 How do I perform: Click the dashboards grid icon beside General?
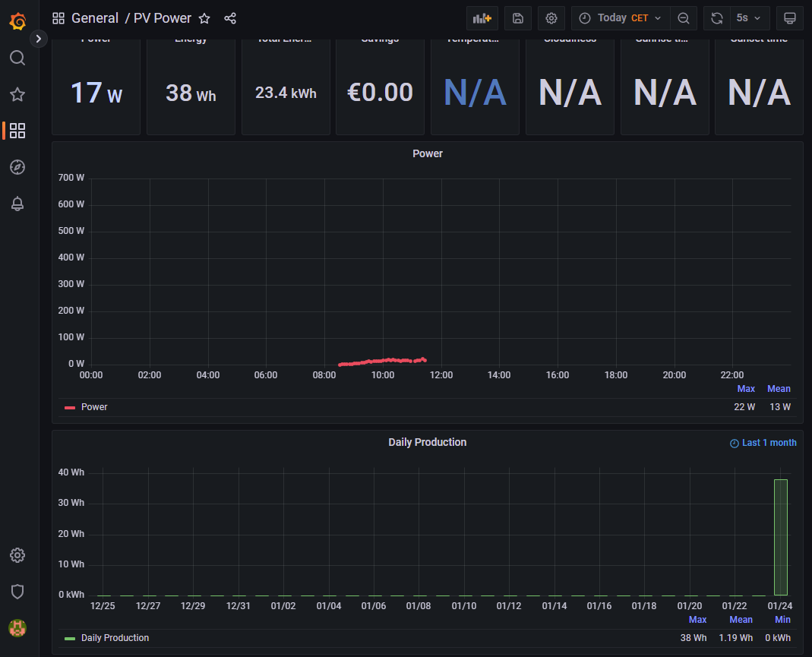58,19
